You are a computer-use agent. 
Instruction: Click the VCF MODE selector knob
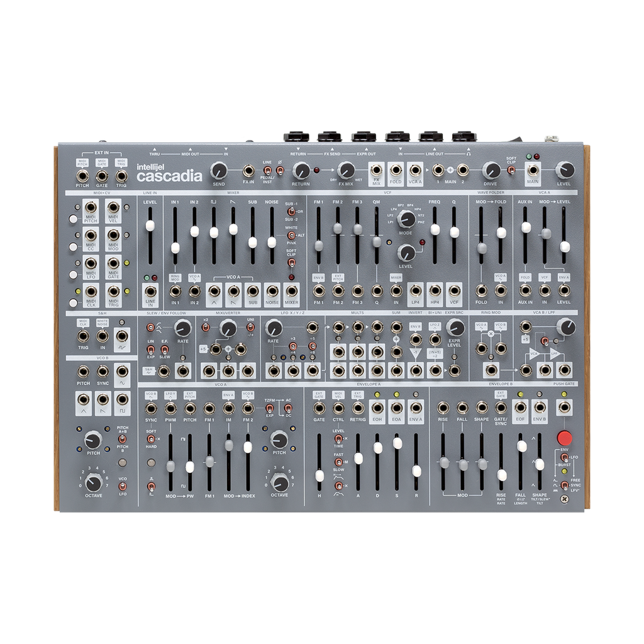[406, 219]
